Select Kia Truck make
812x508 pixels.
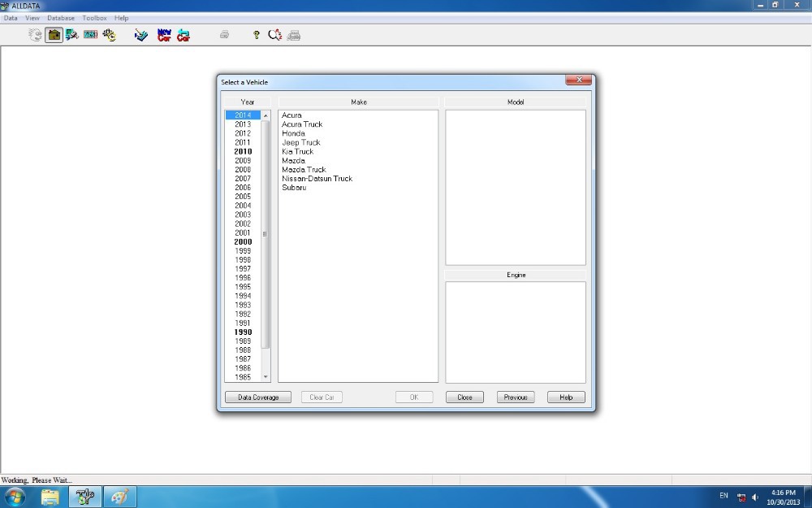point(297,151)
